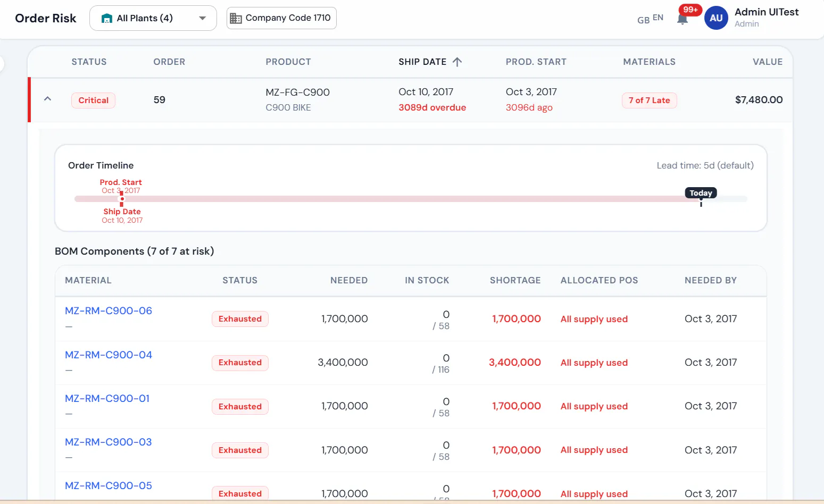Viewport: 824px width, 504px height.
Task: Open material link MZ-RM-C900-01
Action: [107, 398]
